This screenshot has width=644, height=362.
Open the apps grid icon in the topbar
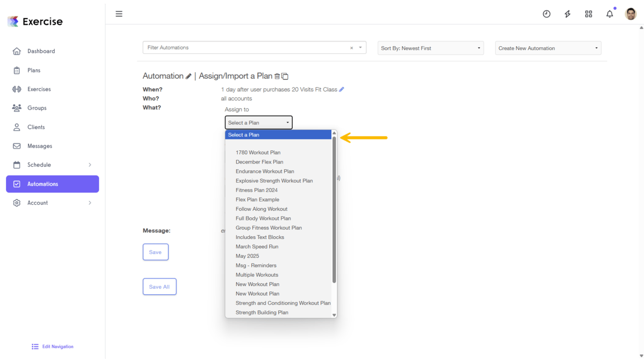pyautogui.click(x=588, y=14)
